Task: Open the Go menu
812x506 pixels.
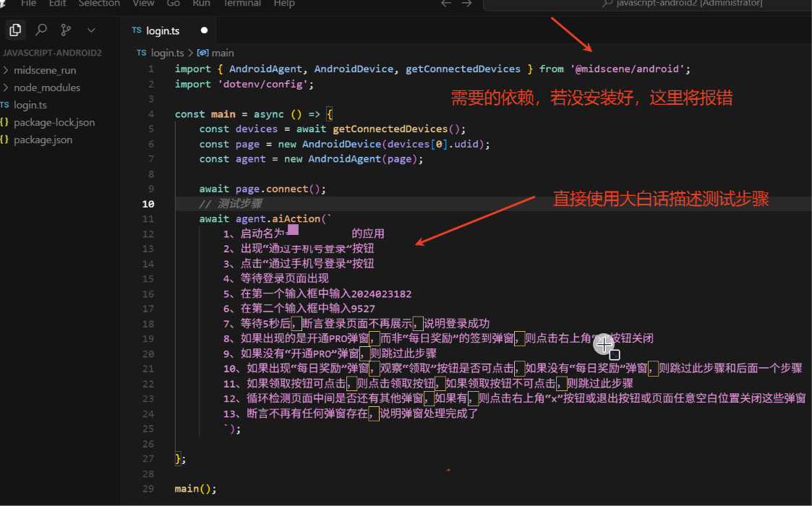Action: click(x=173, y=4)
